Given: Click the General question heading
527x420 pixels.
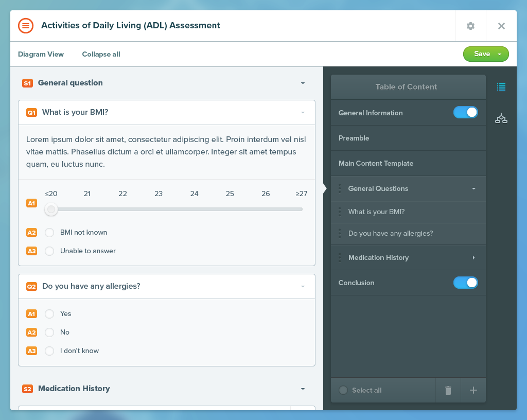Looking at the screenshot, I should [x=70, y=83].
